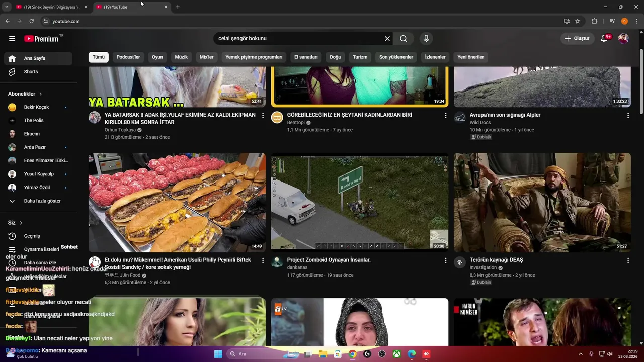Viewport: 644px width, 362px height.
Task: Select the Turizm filter chip
Action: tap(360, 57)
